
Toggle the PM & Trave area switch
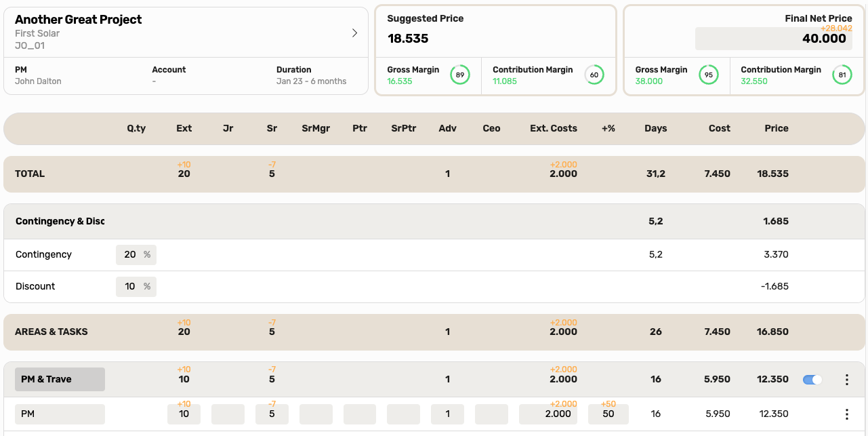(x=812, y=380)
